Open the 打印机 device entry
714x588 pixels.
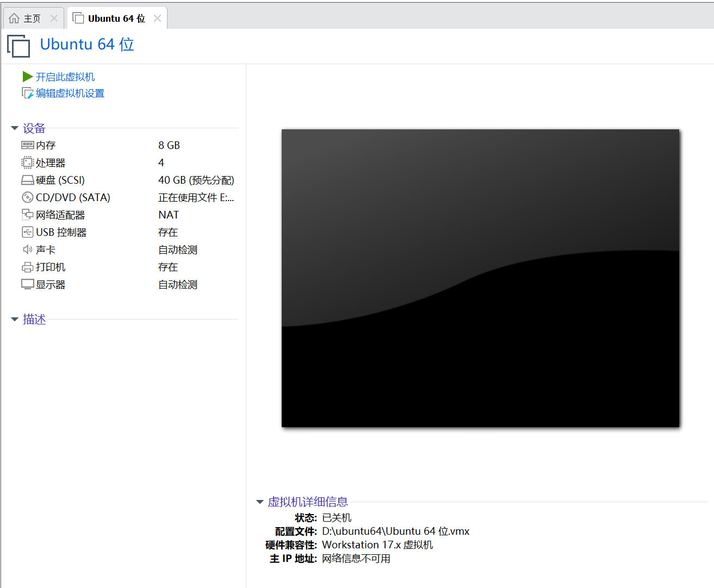coord(51,267)
